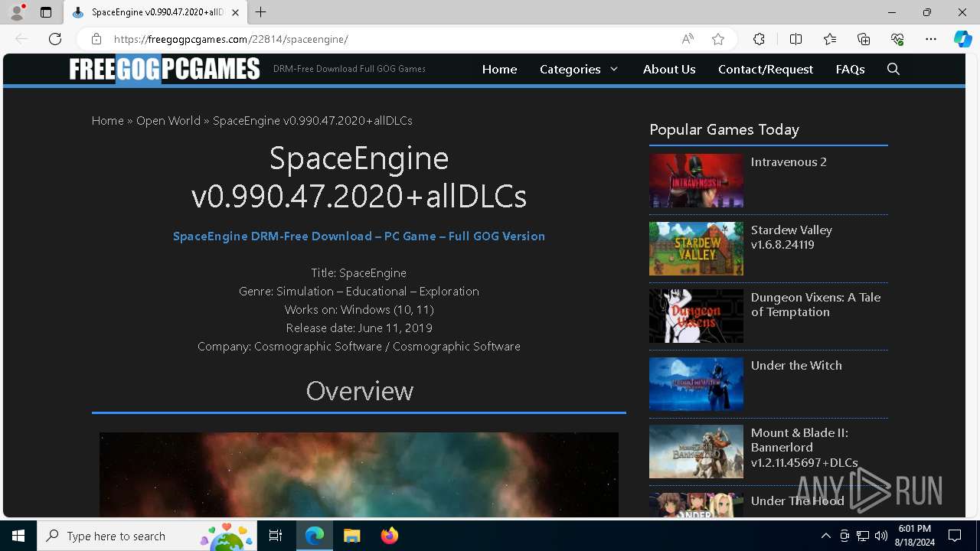Open Stardew Valley v1.6.8.24119 link
The height and width of the screenshot is (551, 980).
pyautogui.click(x=792, y=237)
